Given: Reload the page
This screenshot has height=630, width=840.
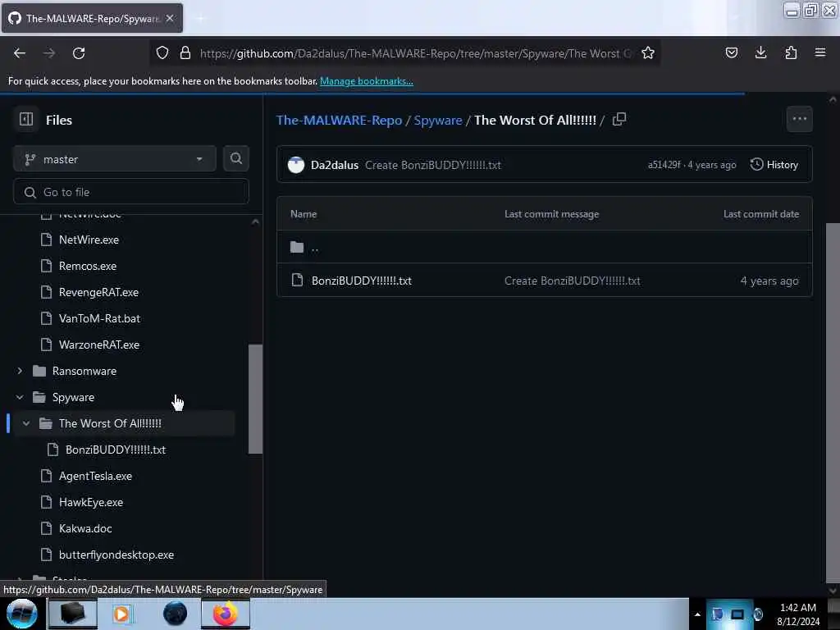Looking at the screenshot, I should point(79,53).
